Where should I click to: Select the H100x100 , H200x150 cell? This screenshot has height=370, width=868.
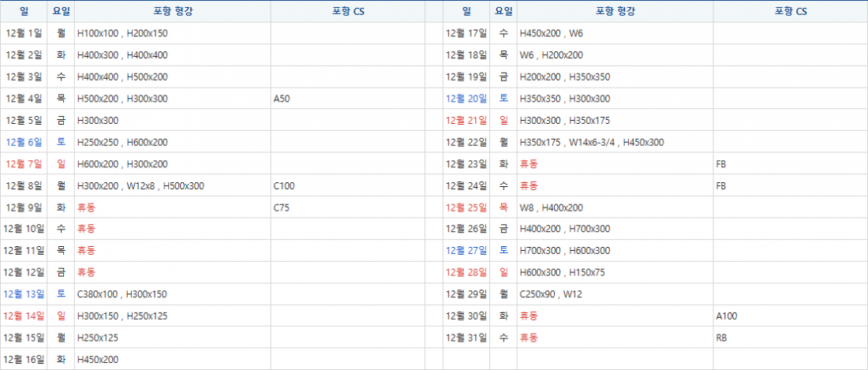tap(122, 33)
